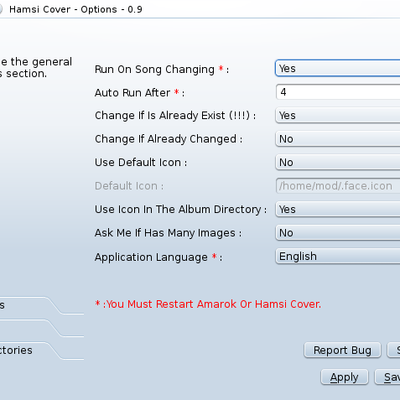The height and width of the screenshot is (400, 400).
Task: Open Ask Me If Has Many Images dropdown
Action: point(337,233)
